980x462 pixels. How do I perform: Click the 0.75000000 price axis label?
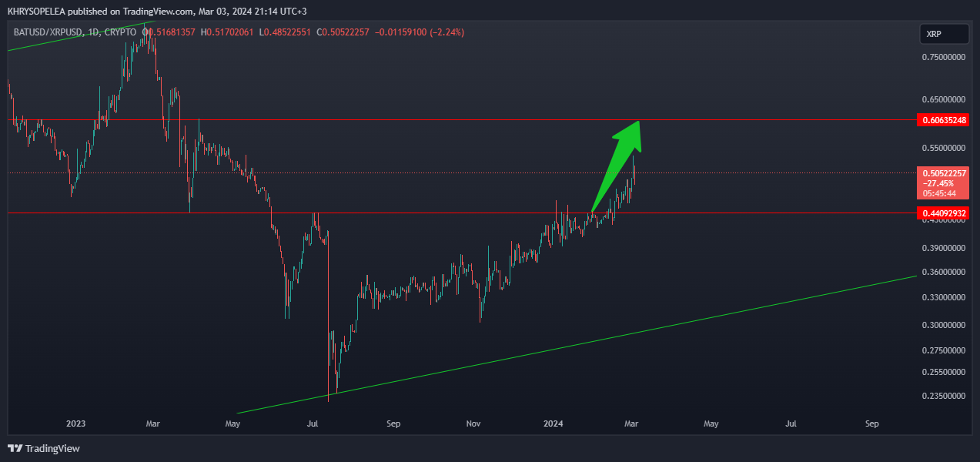click(945, 57)
